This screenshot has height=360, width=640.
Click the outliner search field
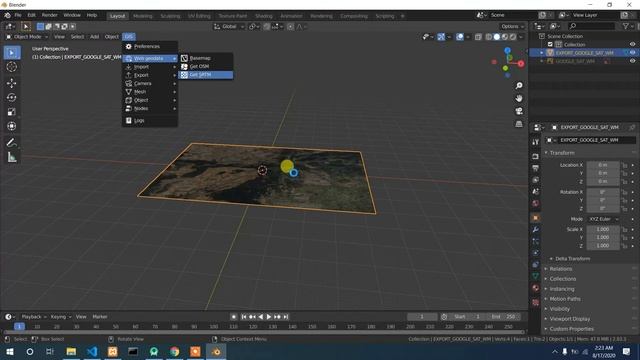(591, 26)
